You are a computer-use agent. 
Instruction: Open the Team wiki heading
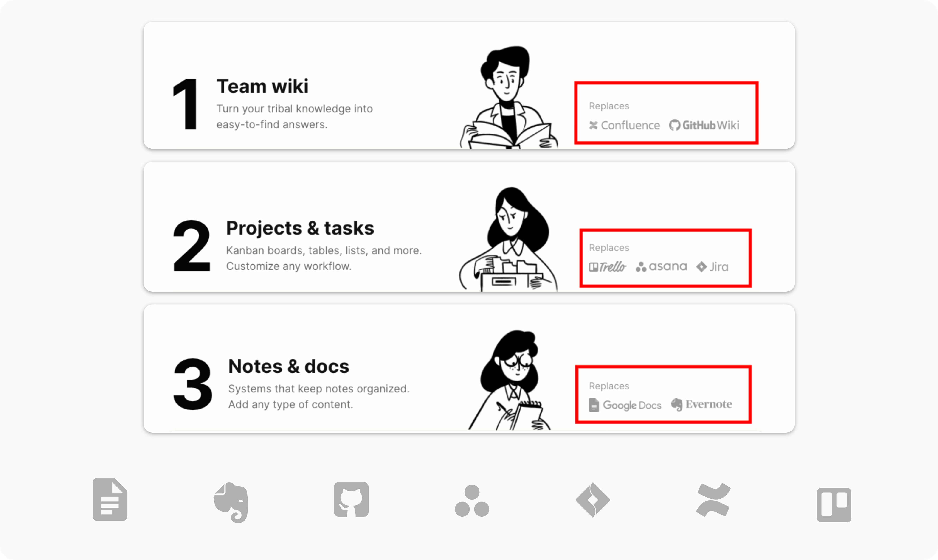point(262,87)
